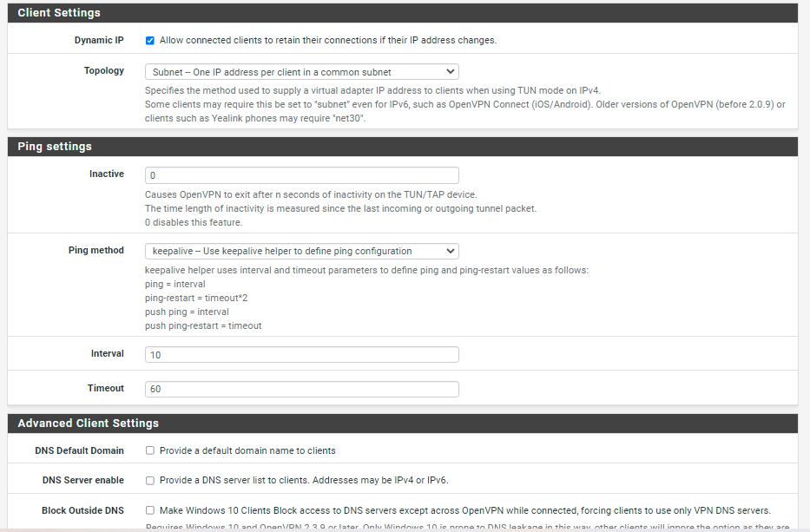Click the Advanced Client Settings header

pyautogui.click(x=403, y=424)
